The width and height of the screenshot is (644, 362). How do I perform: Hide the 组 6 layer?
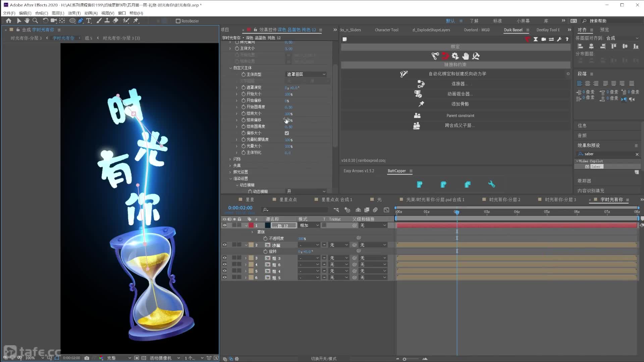(224, 264)
